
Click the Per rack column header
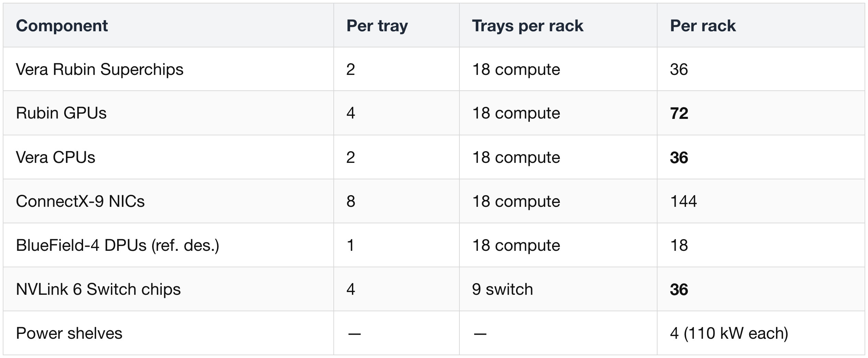point(703,26)
